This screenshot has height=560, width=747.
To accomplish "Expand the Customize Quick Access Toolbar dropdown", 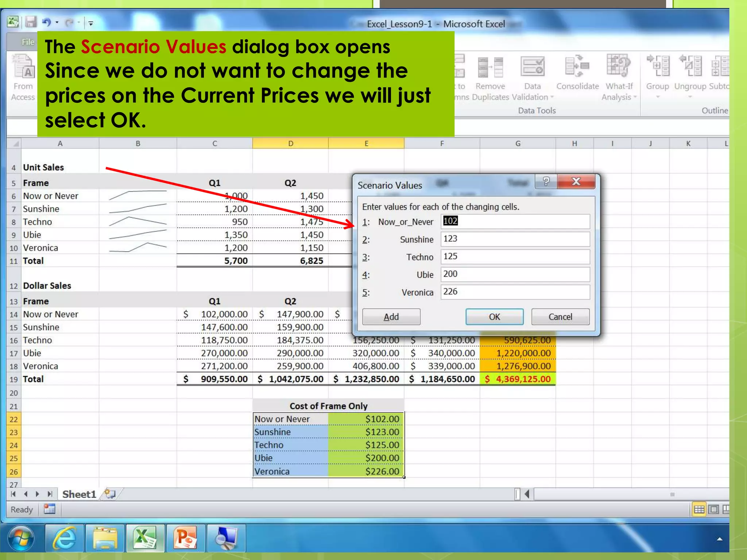I will pos(91,23).
